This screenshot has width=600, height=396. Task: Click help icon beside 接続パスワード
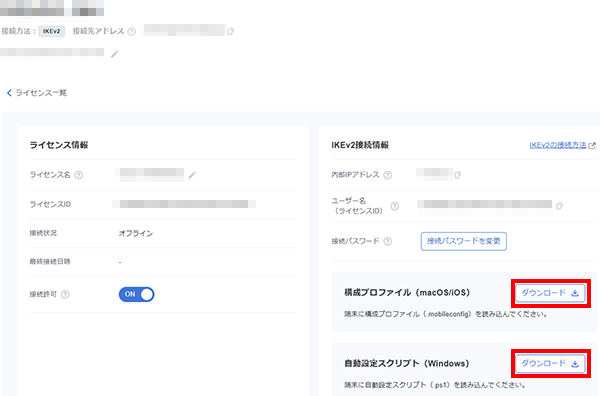tap(388, 241)
